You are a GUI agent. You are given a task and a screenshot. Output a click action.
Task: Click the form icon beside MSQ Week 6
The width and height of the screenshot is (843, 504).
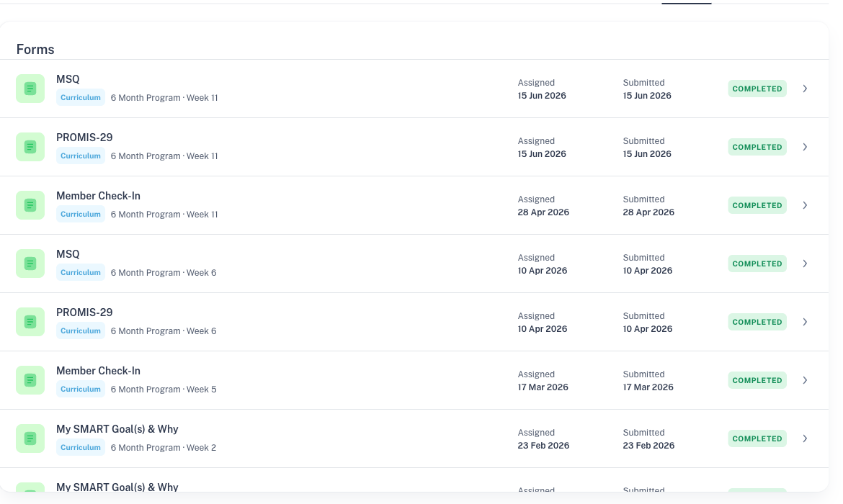click(30, 264)
